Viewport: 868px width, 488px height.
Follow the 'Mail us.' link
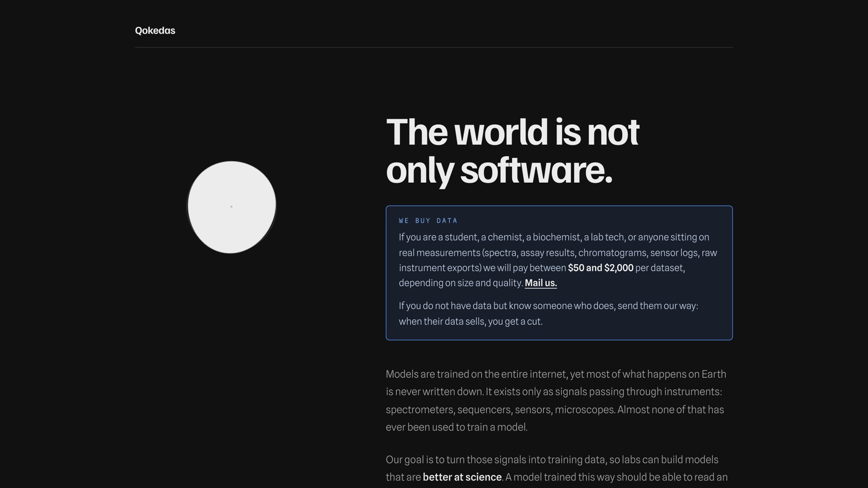point(541,283)
